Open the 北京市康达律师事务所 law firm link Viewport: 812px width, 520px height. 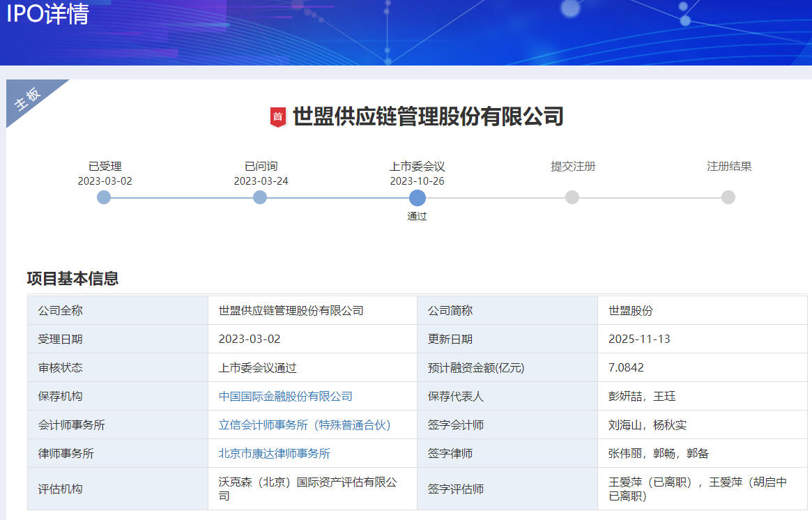[x=274, y=453]
